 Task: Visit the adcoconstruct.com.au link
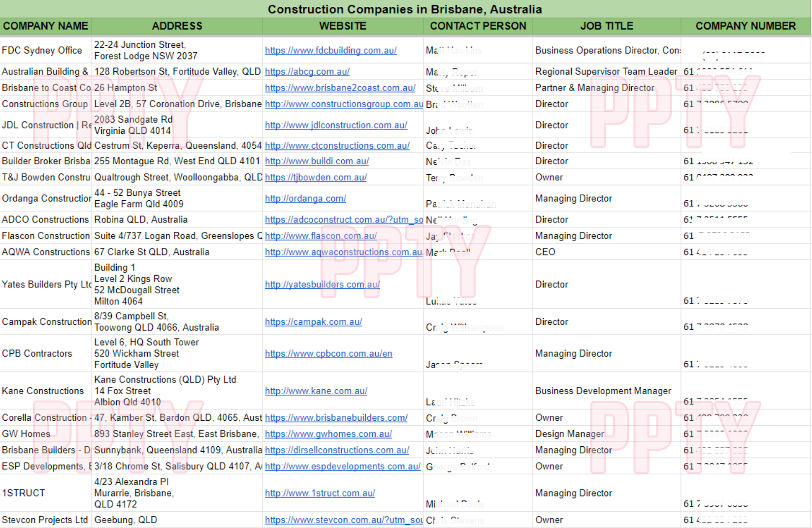coord(344,220)
